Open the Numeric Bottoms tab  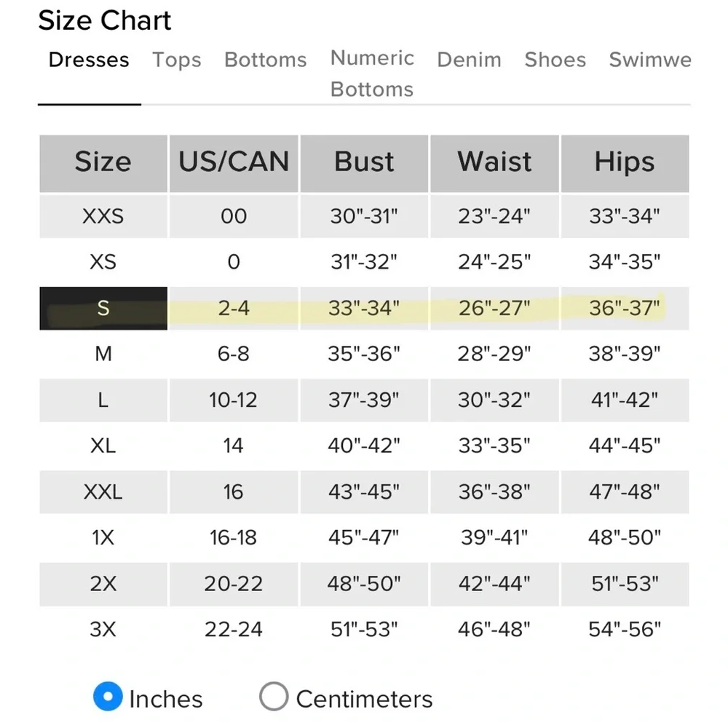click(372, 74)
